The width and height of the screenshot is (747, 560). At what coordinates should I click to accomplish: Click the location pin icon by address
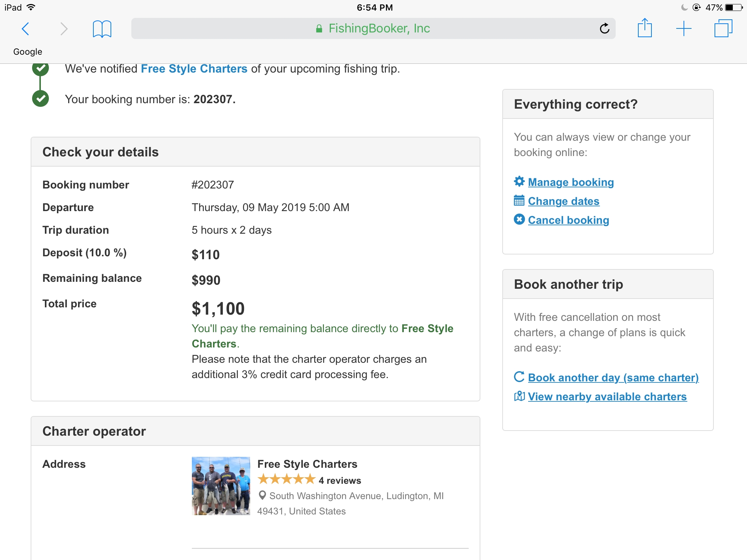pyautogui.click(x=262, y=495)
